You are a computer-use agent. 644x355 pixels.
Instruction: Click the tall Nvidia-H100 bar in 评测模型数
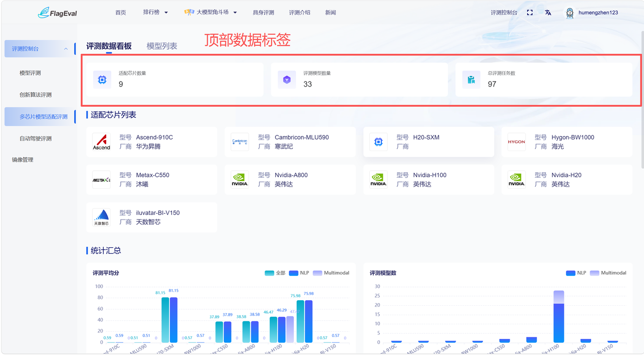(558, 316)
